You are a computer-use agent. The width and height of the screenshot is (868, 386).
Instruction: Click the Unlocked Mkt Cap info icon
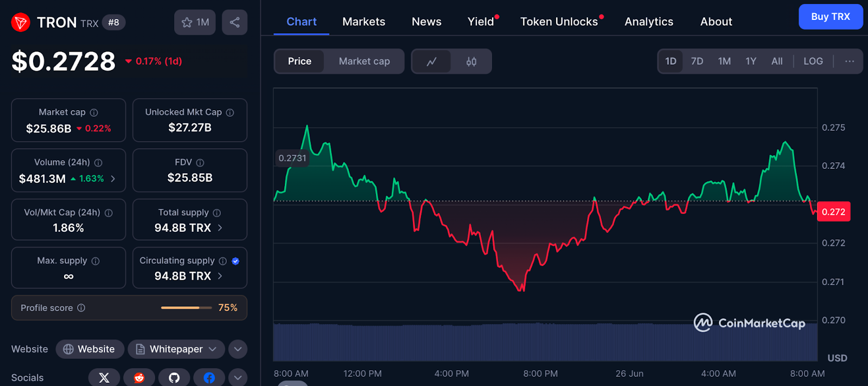230,112
